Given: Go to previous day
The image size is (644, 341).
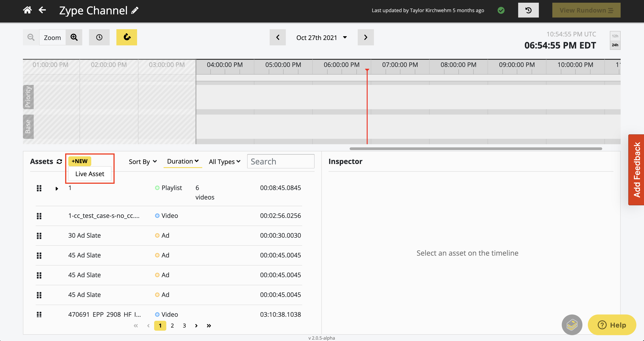Looking at the screenshot, I should click(x=278, y=37).
